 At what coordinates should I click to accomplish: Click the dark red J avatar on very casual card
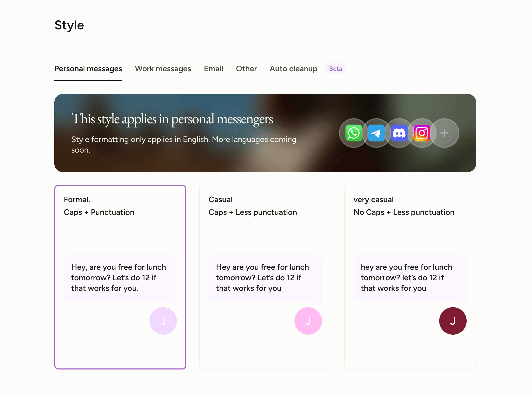(x=453, y=321)
